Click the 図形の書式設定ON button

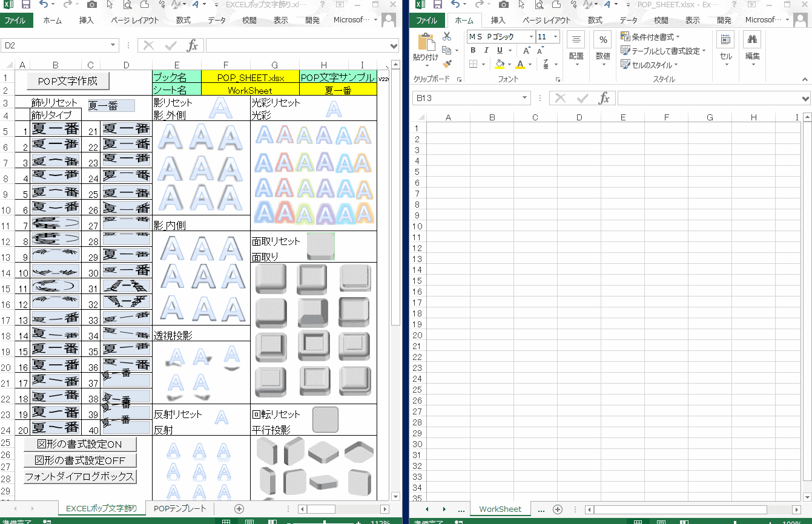coord(79,444)
